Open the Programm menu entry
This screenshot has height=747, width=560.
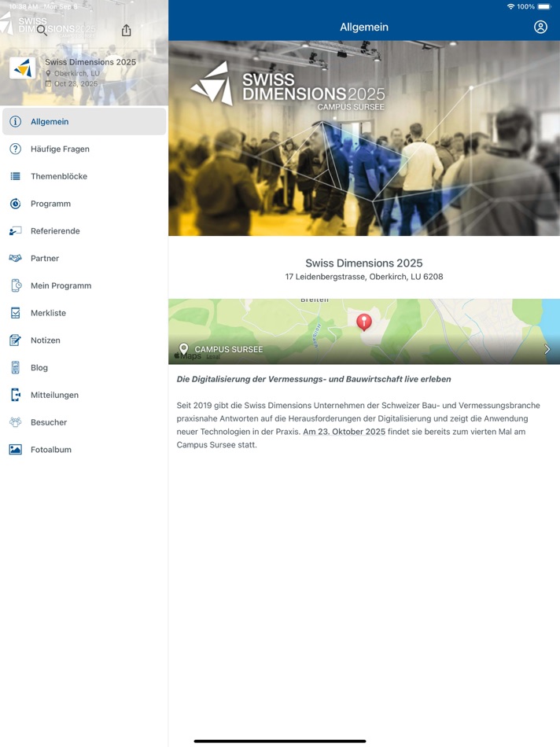coord(84,204)
